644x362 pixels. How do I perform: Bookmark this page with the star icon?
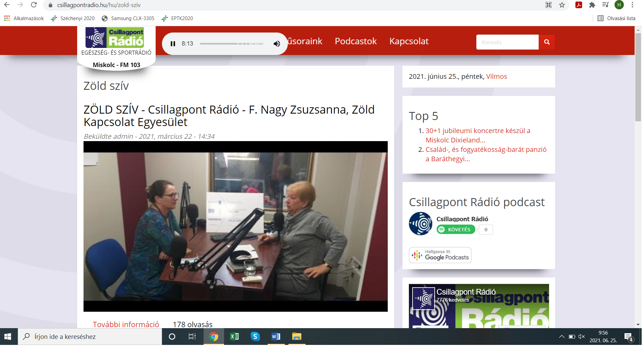[x=562, y=5]
